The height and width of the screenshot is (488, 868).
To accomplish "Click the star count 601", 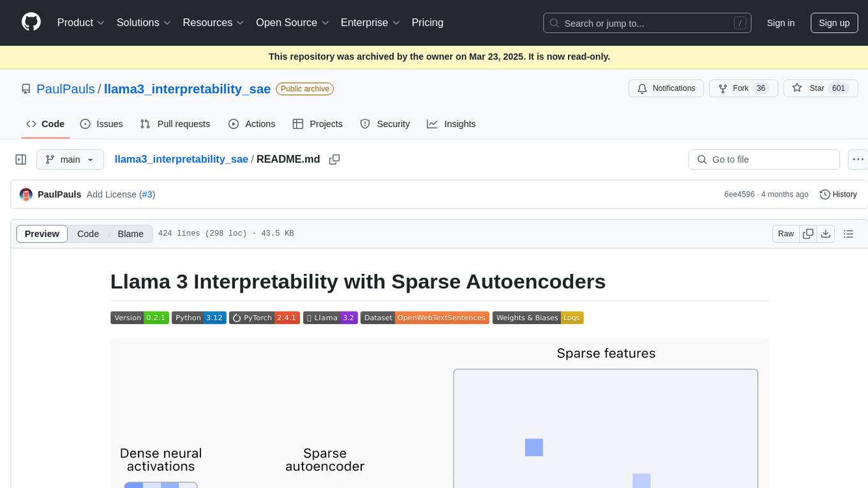I will point(839,88).
